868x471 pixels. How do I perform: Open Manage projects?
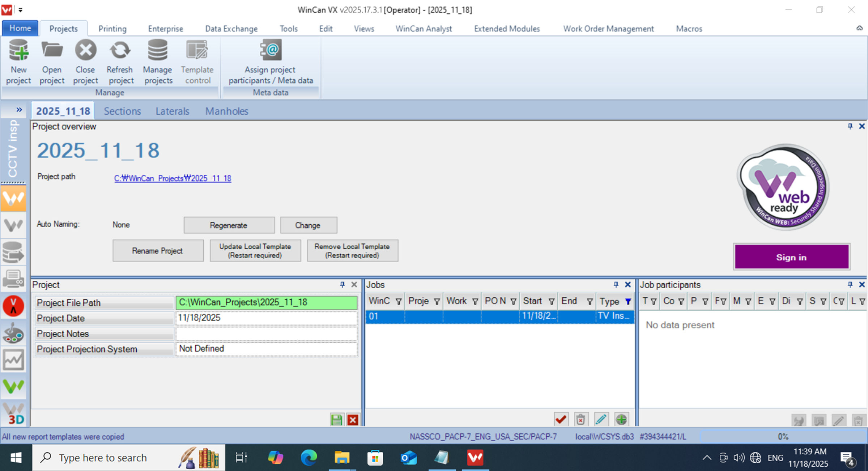coord(157,61)
